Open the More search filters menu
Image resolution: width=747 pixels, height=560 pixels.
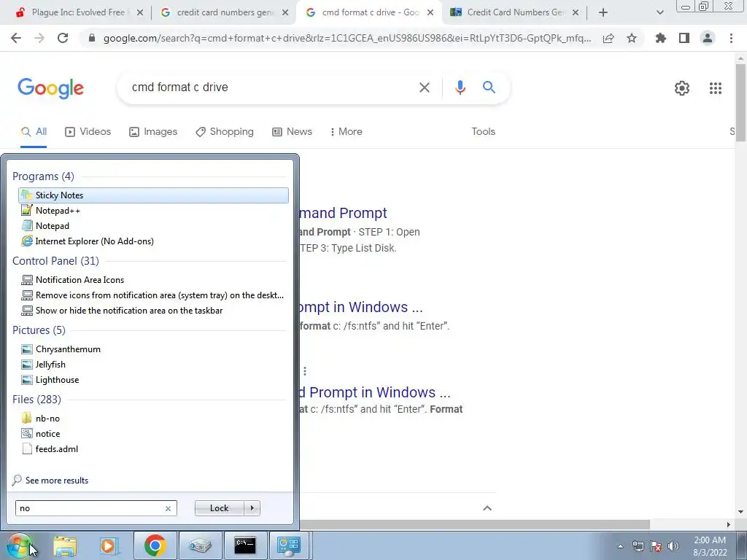pyautogui.click(x=347, y=131)
